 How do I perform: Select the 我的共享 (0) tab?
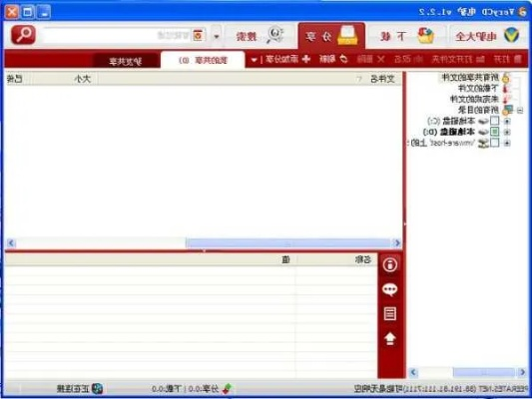[203, 60]
